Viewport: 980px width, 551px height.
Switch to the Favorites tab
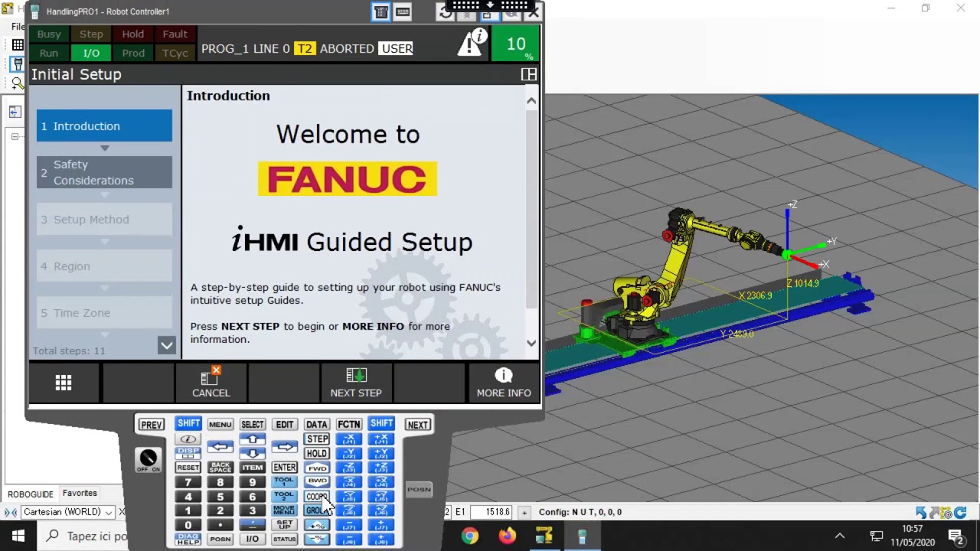(x=80, y=494)
